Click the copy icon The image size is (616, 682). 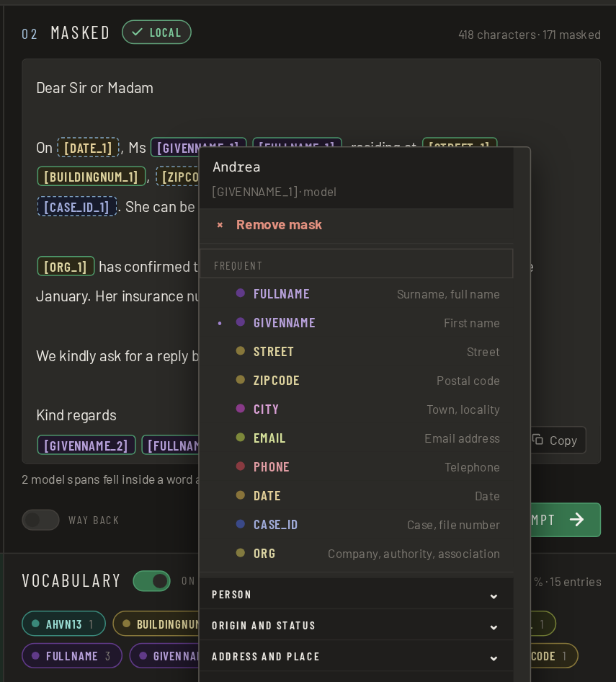(537, 440)
